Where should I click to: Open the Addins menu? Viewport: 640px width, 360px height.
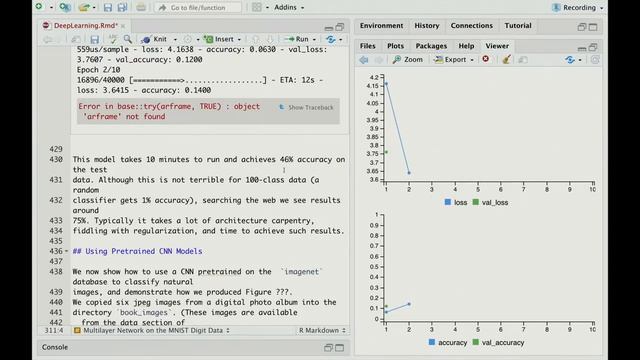click(x=289, y=7)
